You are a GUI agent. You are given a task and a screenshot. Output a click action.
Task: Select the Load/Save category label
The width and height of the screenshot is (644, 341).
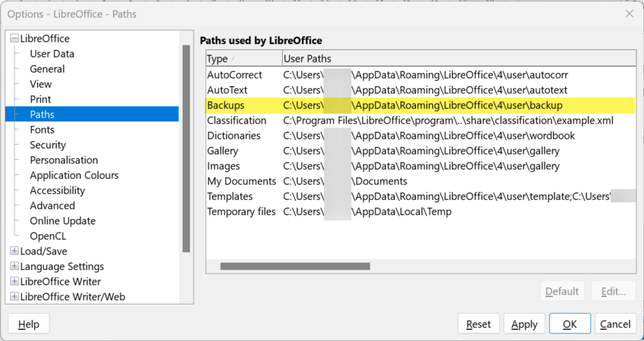coord(43,251)
